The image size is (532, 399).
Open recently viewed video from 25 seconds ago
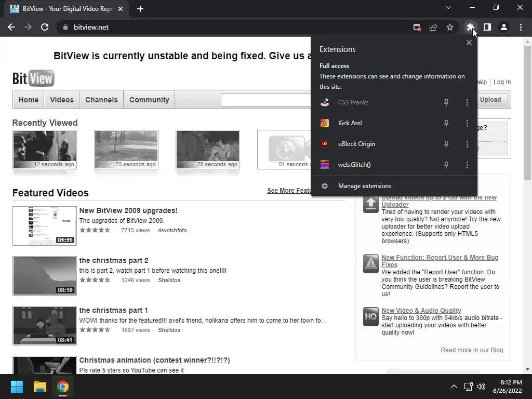tap(126, 150)
